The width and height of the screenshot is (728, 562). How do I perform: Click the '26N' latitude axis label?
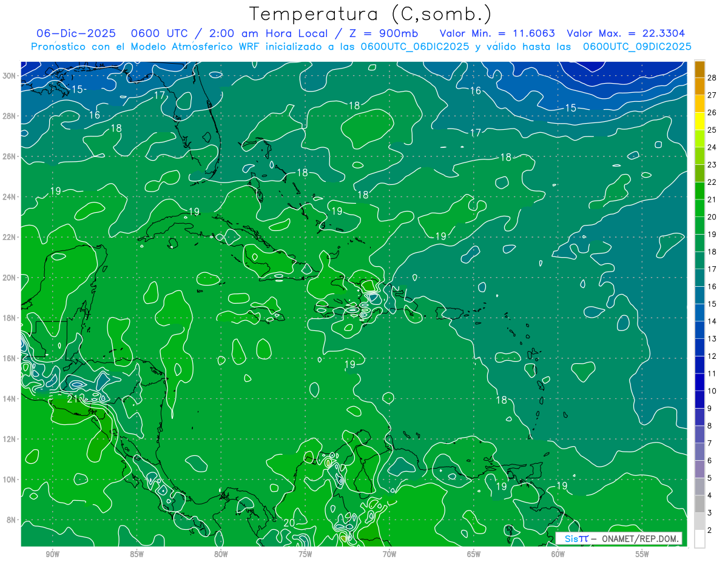point(10,156)
